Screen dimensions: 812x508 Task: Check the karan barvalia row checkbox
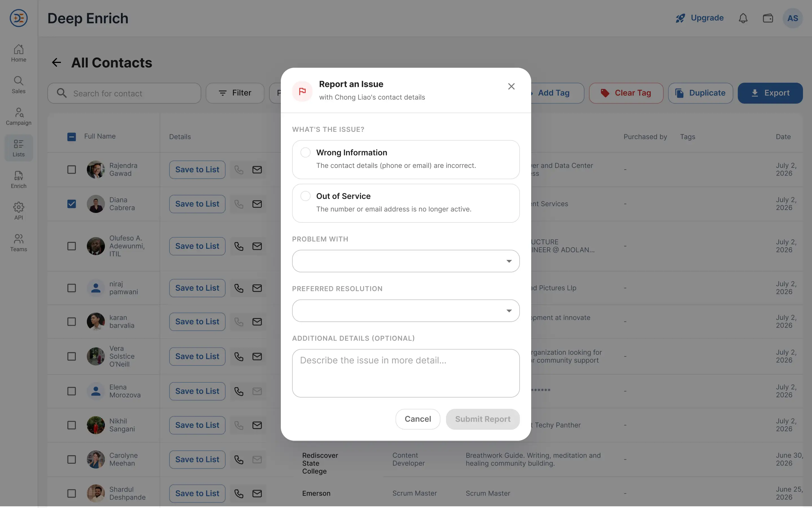pos(71,322)
